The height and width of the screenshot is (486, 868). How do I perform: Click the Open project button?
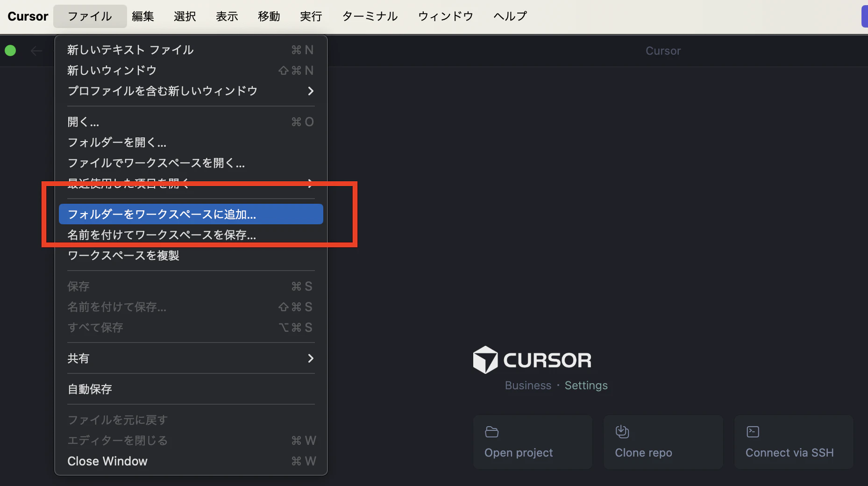pyautogui.click(x=533, y=442)
